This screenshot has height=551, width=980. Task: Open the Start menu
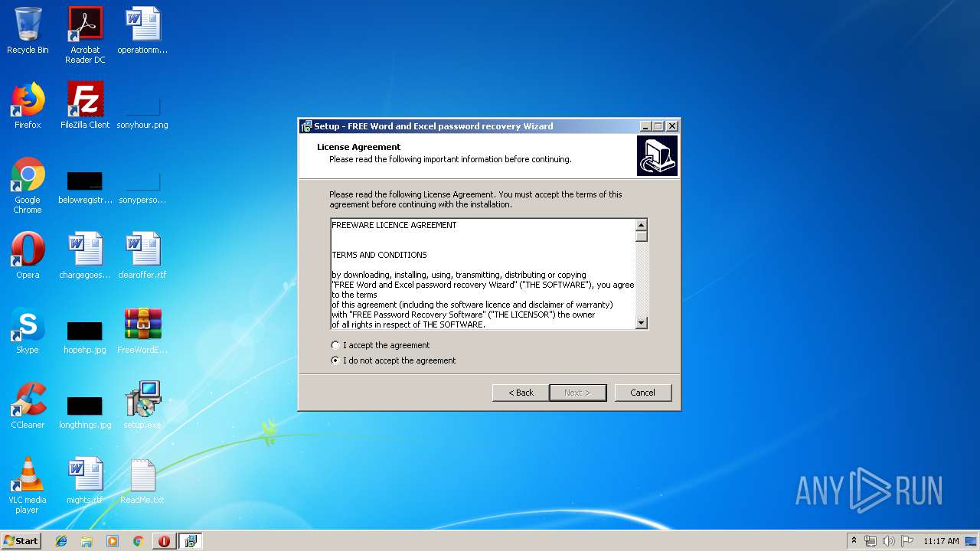click(21, 541)
